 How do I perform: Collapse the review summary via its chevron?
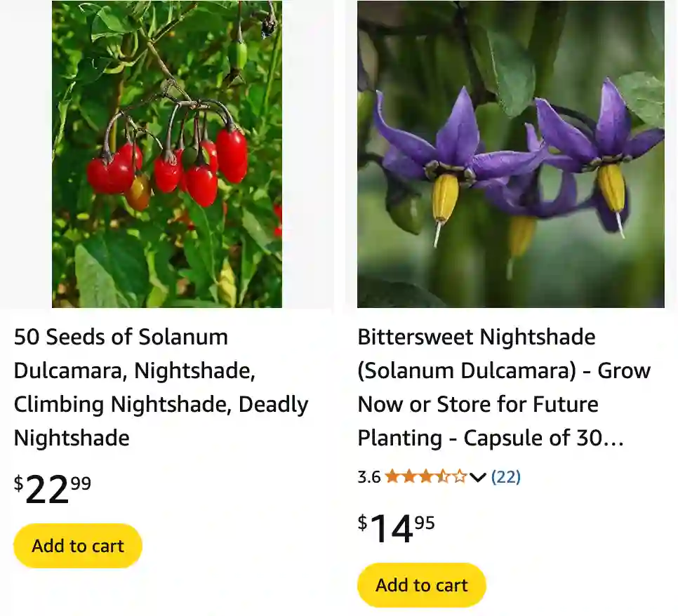478,477
